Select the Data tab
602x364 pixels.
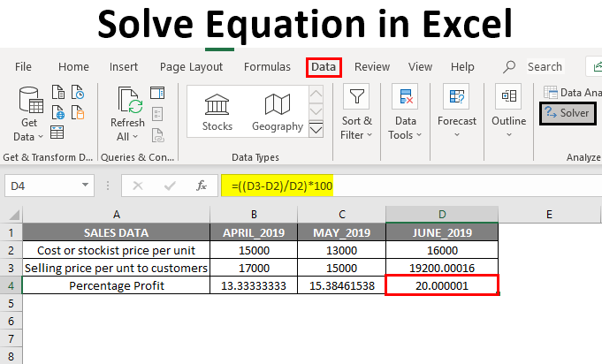[x=324, y=67]
